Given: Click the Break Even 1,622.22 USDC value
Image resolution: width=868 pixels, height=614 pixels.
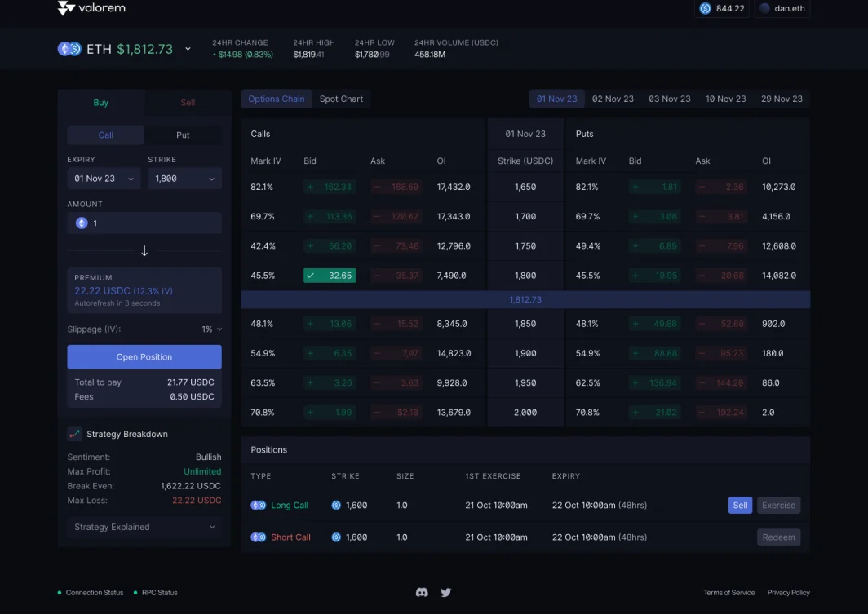Looking at the screenshot, I should (191, 486).
